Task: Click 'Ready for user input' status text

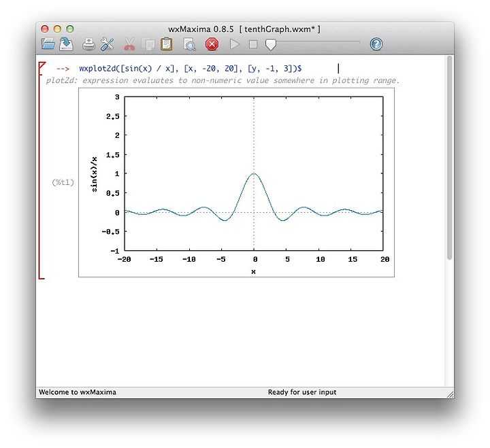Action: pos(302,392)
